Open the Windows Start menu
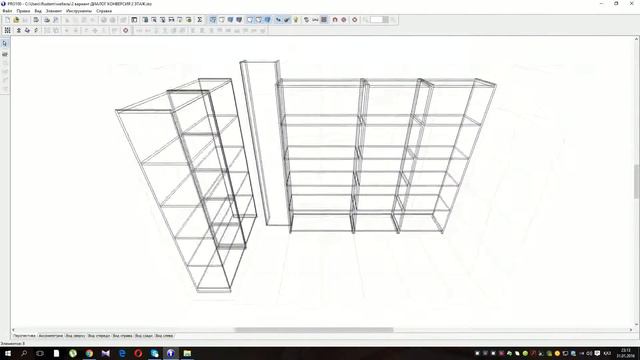640x360 pixels. point(8,353)
